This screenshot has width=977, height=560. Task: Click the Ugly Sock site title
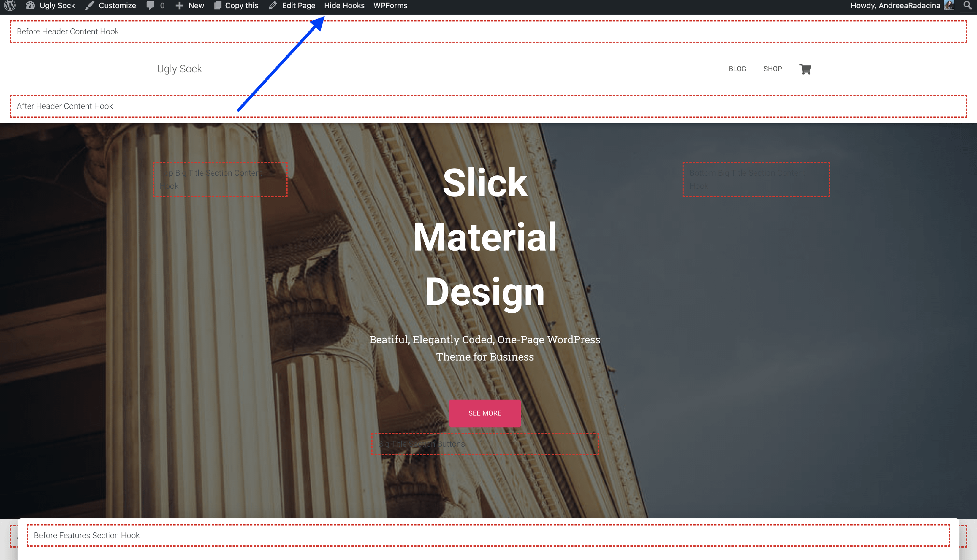179,69
